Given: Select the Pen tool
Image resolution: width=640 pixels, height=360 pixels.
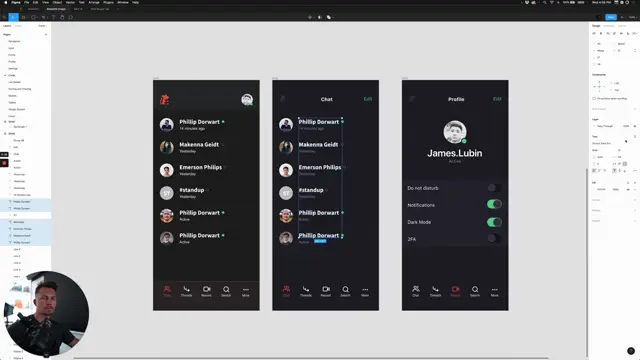Looking at the screenshot, I should click(43, 17).
